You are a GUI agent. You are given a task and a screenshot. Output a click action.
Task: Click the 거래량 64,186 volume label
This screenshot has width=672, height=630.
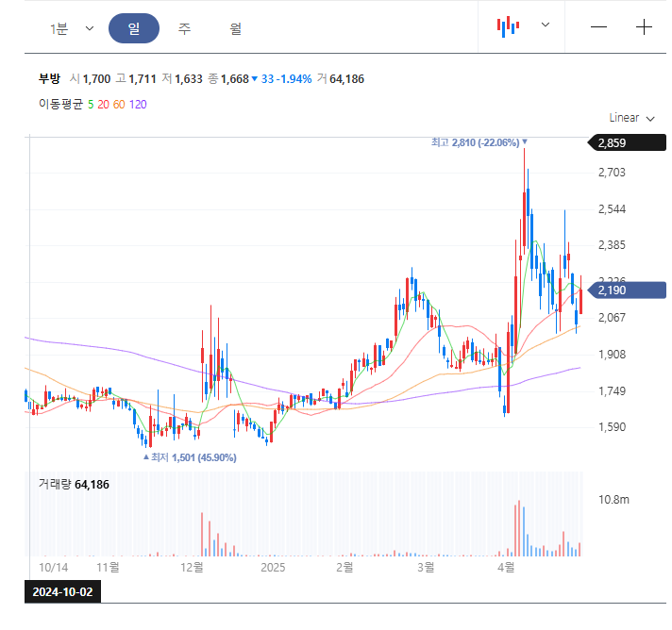[74, 485]
